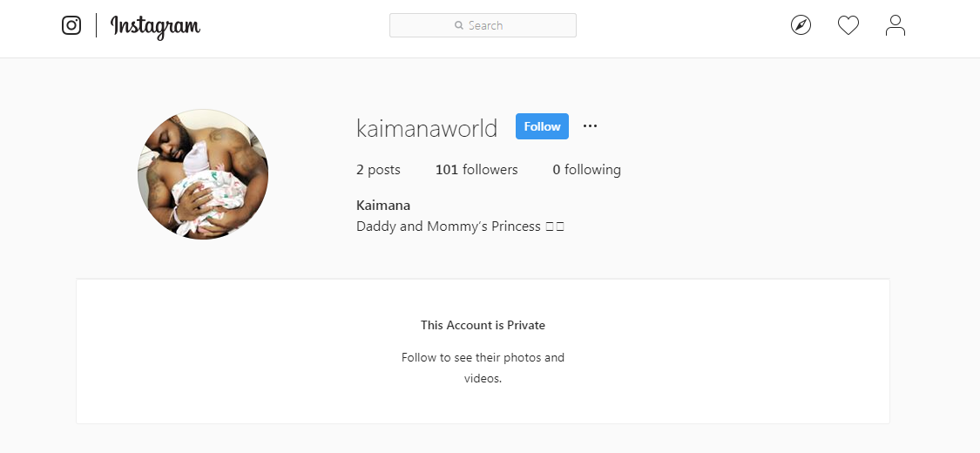Open the 101 followers list

pyautogui.click(x=476, y=170)
